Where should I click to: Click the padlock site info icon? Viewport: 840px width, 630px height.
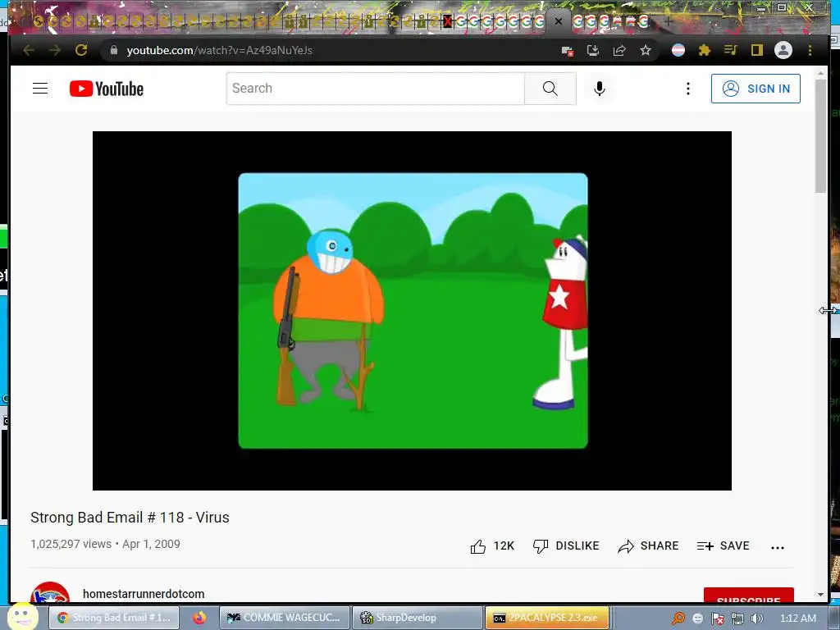click(113, 50)
